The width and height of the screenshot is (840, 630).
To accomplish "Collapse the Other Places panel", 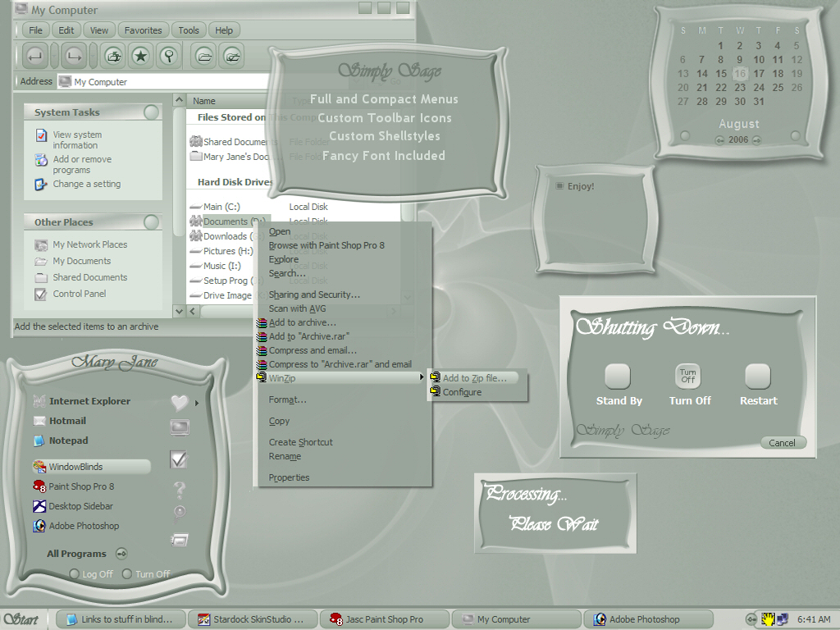I will click(152, 221).
